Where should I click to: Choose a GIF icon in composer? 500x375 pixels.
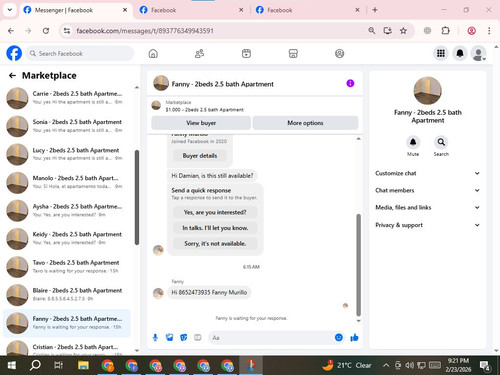[198, 338]
